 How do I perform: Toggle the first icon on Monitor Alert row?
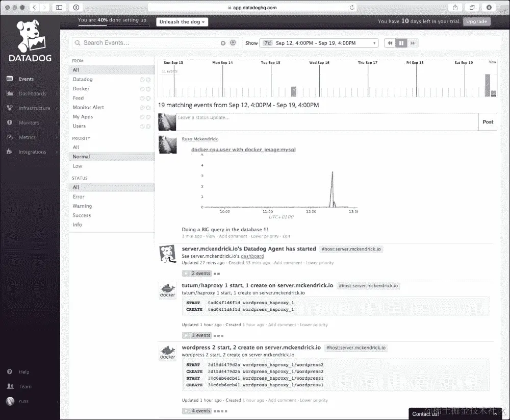(142, 108)
